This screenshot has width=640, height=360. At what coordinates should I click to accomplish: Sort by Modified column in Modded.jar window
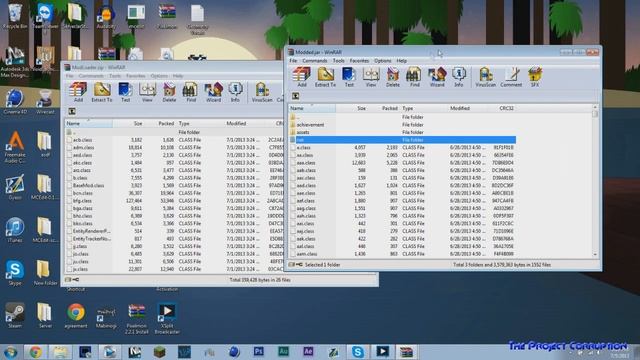[x=467, y=108]
